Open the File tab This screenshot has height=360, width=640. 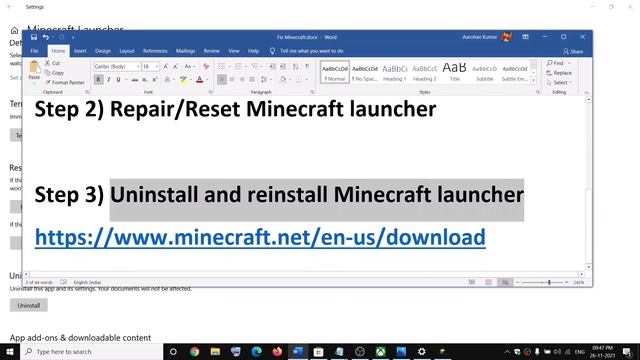(x=34, y=51)
